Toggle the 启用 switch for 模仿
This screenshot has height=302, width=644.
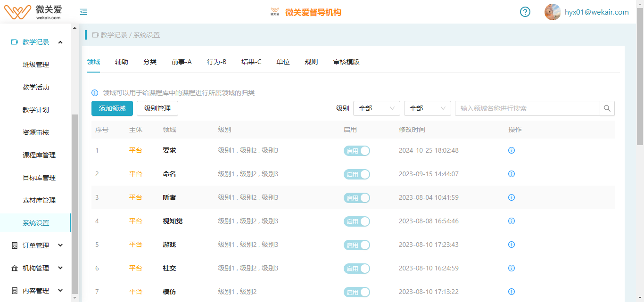[x=357, y=292]
